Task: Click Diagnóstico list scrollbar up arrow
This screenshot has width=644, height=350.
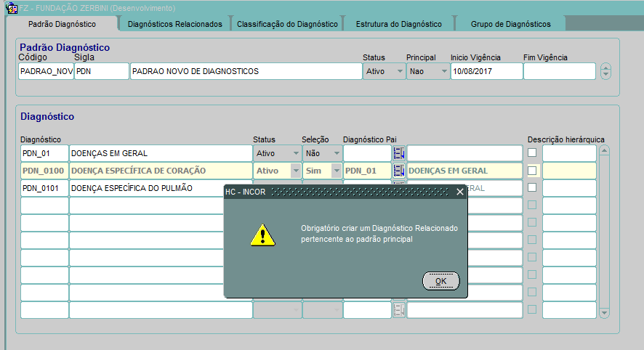Action: (x=604, y=150)
